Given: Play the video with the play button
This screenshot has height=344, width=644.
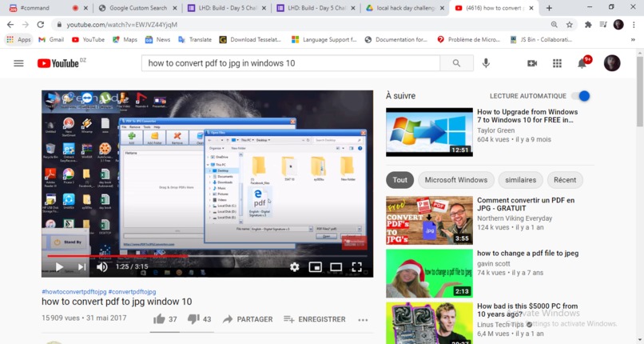Looking at the screenshot, I should click(x=59, y=267).
